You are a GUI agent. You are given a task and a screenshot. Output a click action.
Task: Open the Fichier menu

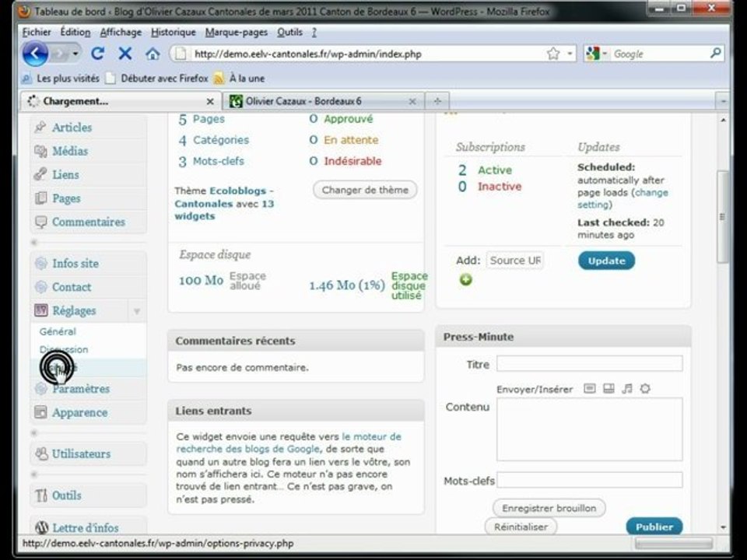37,33
